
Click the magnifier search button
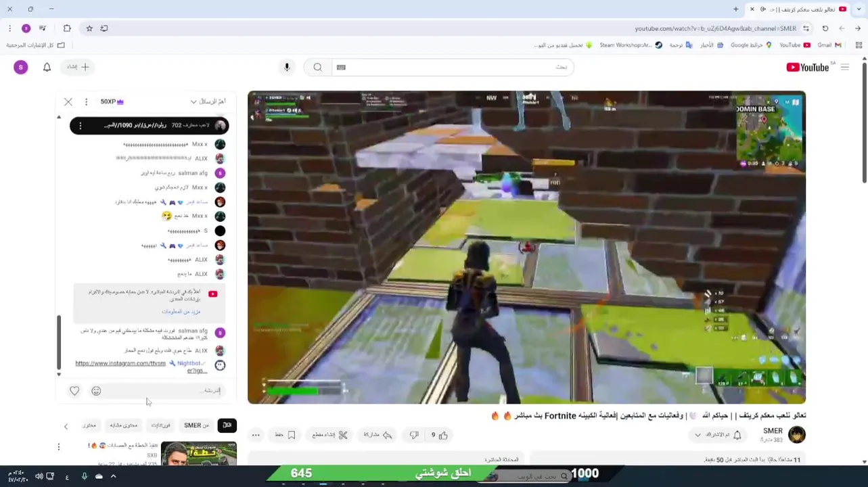click(x=317, y=67)
